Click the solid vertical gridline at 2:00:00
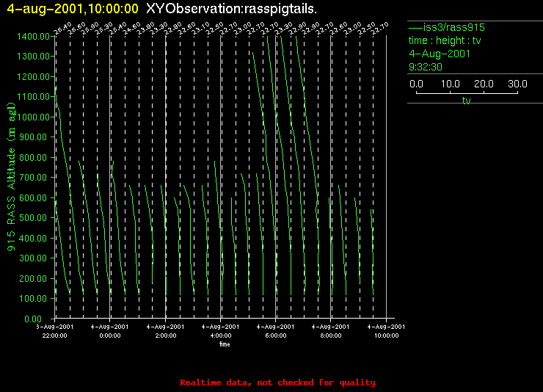This screenshot has width=543, height=392. (166, 177)
